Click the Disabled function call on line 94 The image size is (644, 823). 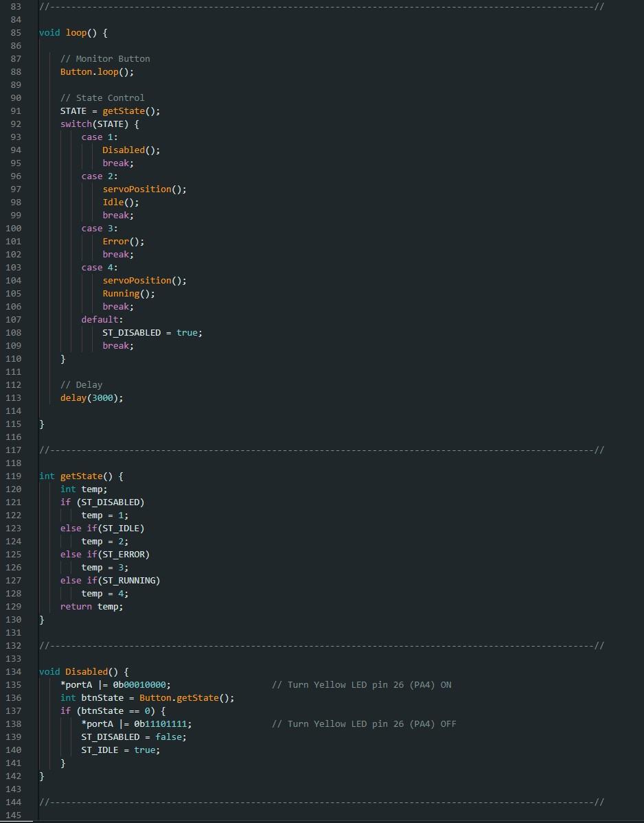click(122, 150)
